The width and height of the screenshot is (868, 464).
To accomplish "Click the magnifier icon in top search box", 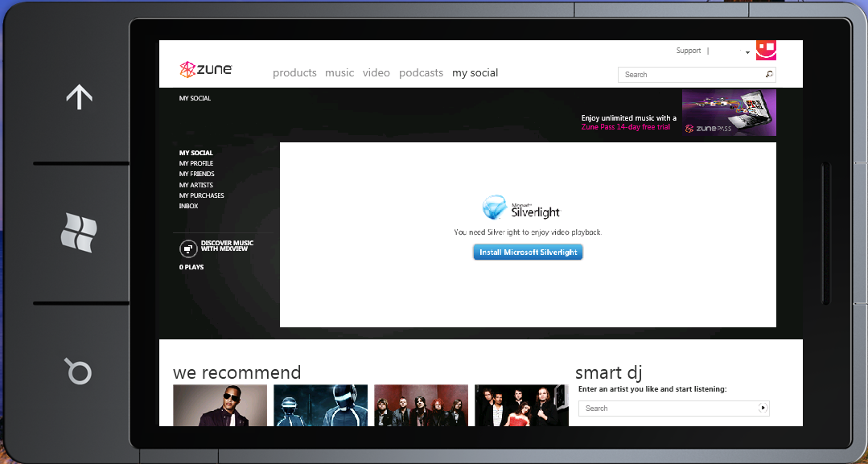I will (769, 74).
